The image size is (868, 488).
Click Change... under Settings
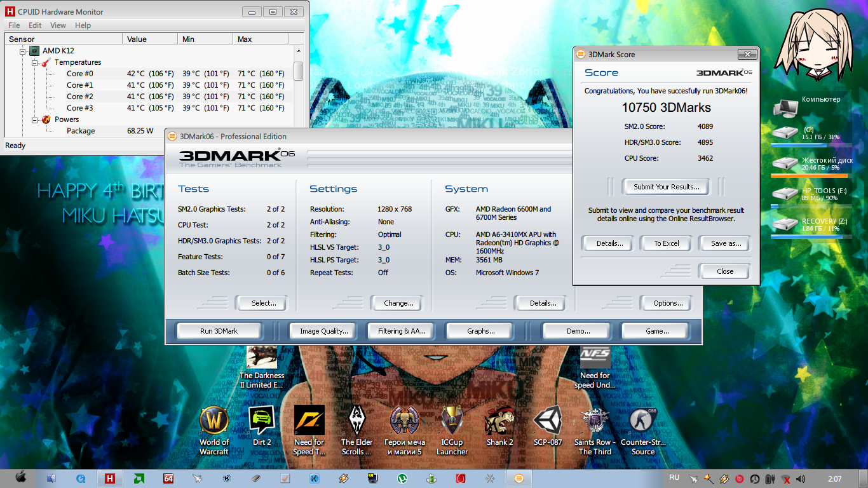point(398,303)
